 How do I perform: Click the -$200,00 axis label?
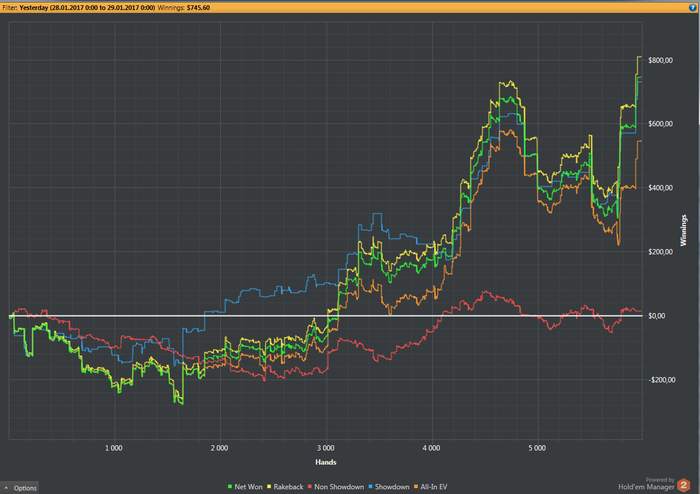tap(661, 380)
